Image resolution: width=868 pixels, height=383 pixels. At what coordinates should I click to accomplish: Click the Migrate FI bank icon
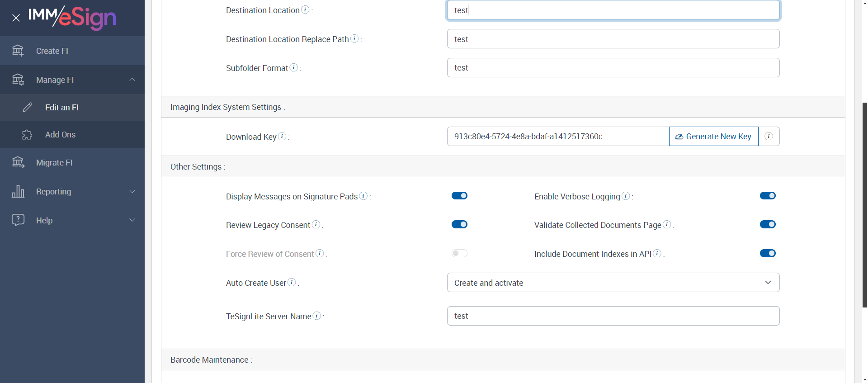18,162
